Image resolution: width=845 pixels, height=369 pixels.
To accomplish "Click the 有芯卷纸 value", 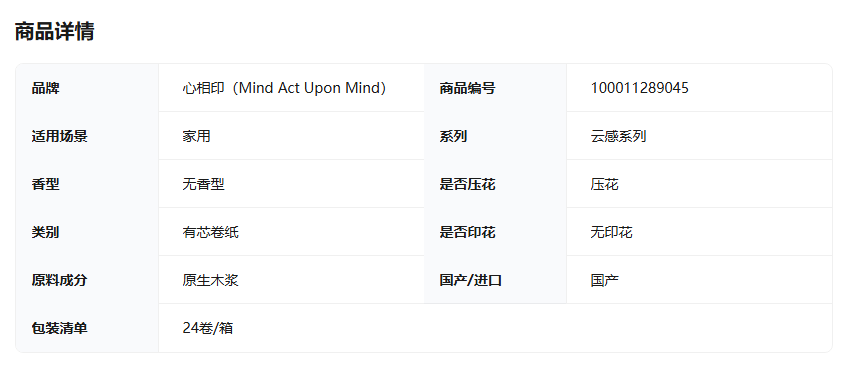I will (x=210, y=232).
